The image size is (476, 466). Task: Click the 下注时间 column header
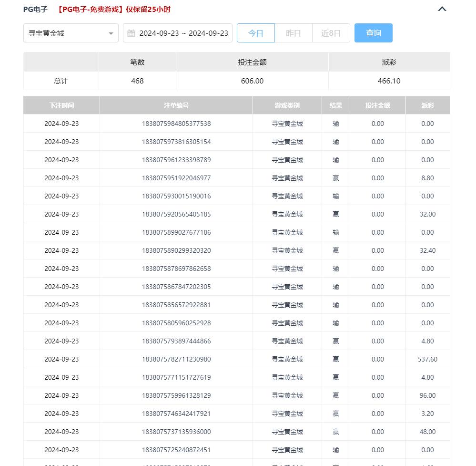coord(61,105)
